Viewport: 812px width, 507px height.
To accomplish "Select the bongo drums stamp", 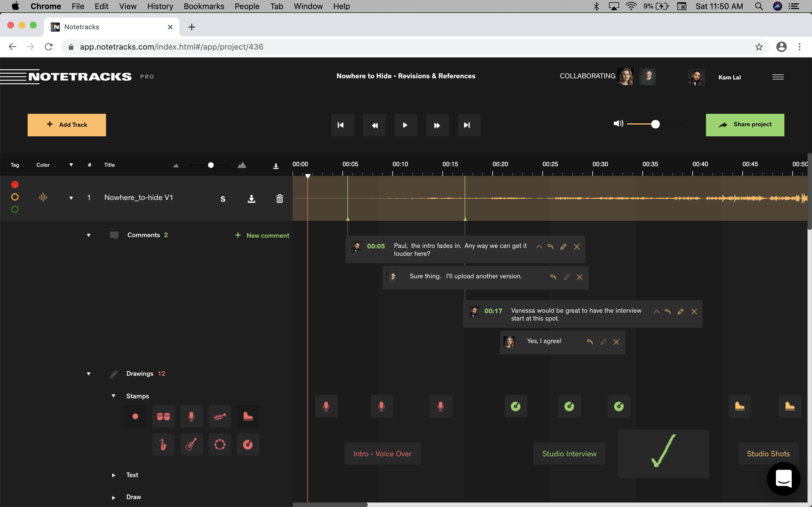I will click(164, 416).
